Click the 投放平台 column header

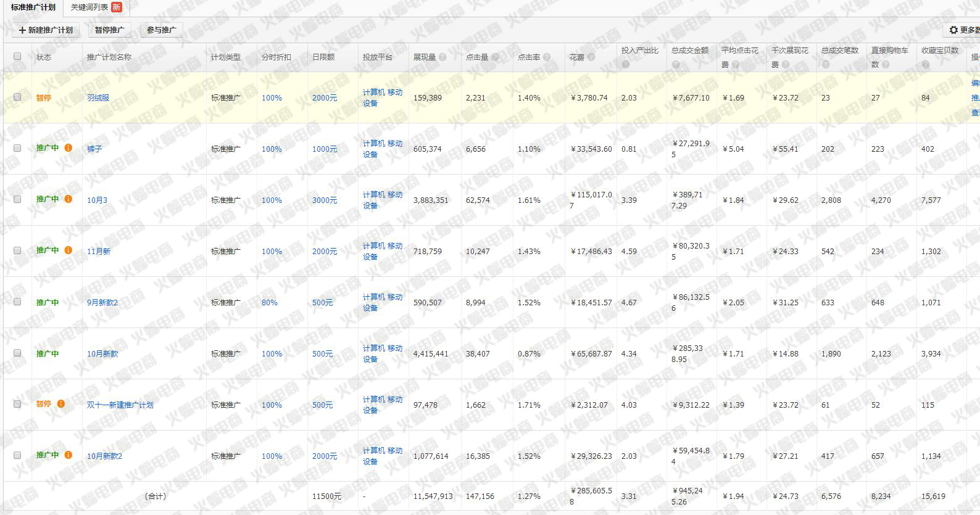378,57
